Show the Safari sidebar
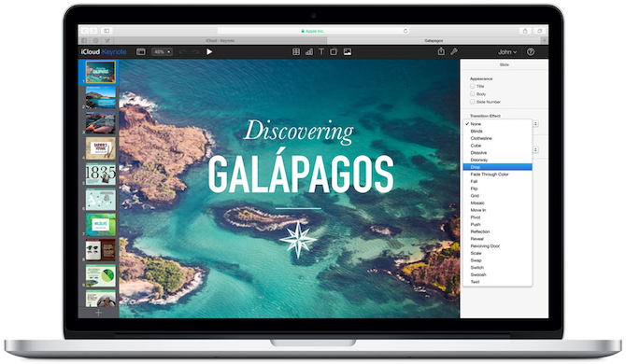 (107, 31)
